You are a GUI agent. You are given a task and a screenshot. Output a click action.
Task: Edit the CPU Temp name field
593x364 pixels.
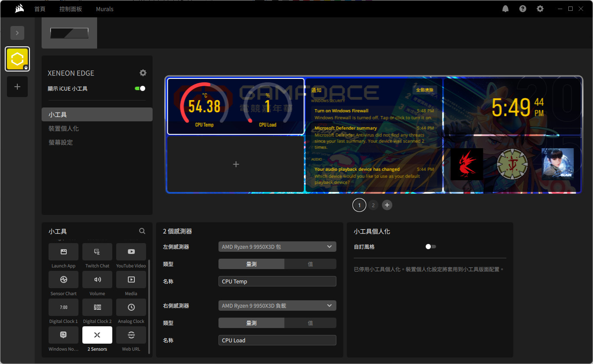click(x=277, y=281)
